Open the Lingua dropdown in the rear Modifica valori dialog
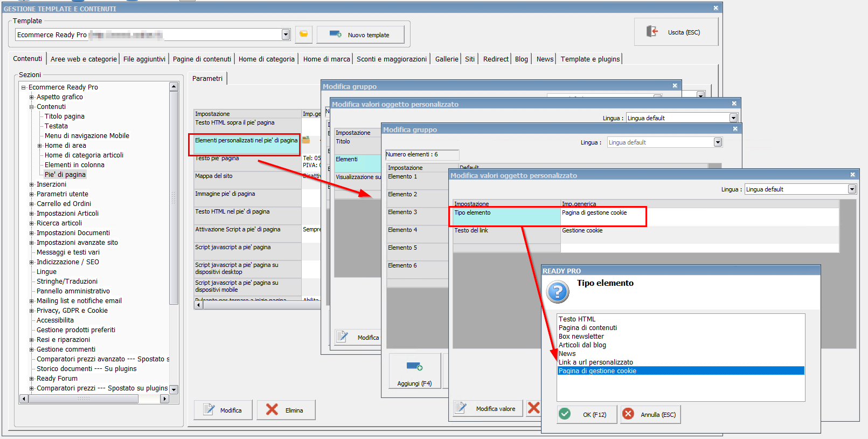Image resolution: width=868 pixels, height=439 pixels. point(733,118)
